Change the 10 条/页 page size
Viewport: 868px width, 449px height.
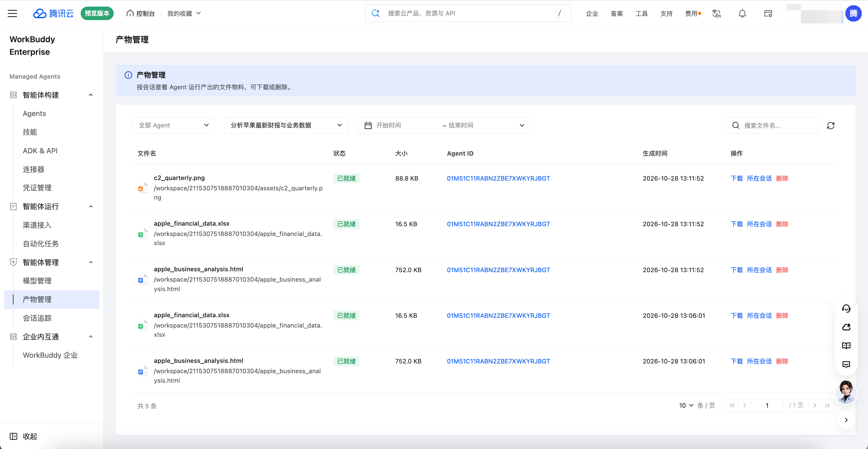(x=686, y=405)
